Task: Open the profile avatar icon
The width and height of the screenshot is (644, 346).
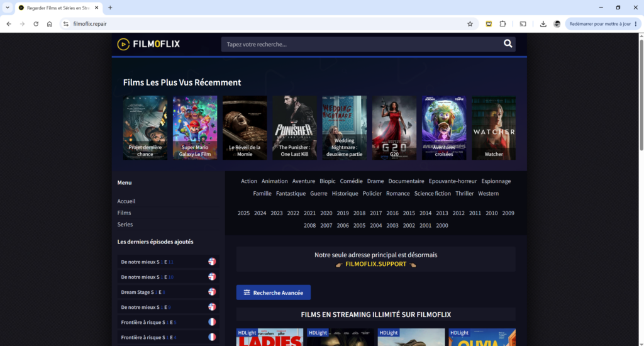Action: [557, 24]
